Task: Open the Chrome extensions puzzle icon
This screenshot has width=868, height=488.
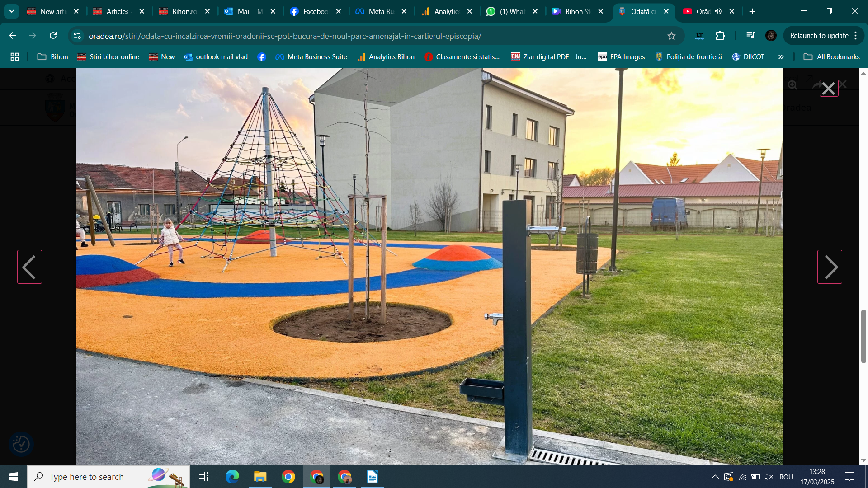Action: point(720,36)
